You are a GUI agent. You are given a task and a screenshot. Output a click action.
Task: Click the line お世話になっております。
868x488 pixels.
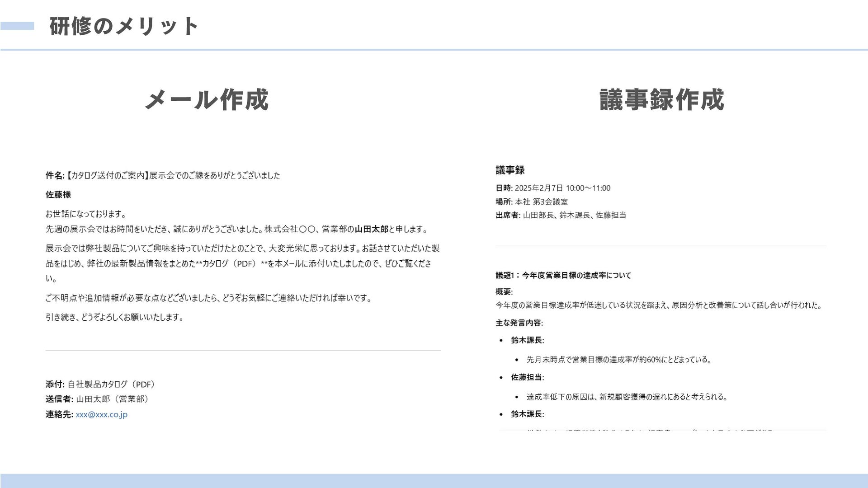(86, 214)
